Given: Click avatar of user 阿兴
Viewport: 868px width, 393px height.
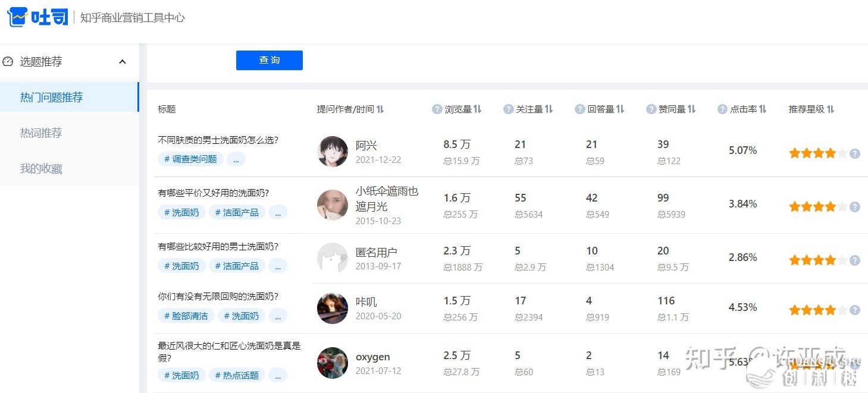Looking at the screenshot, I should (333, 152).
